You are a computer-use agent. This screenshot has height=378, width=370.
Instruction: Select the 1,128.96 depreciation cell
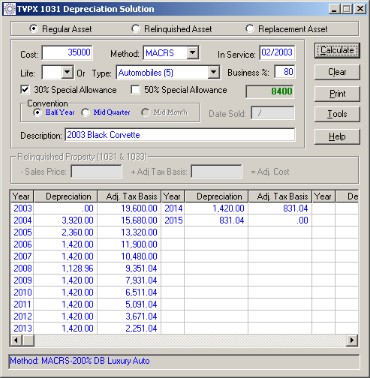66,269
